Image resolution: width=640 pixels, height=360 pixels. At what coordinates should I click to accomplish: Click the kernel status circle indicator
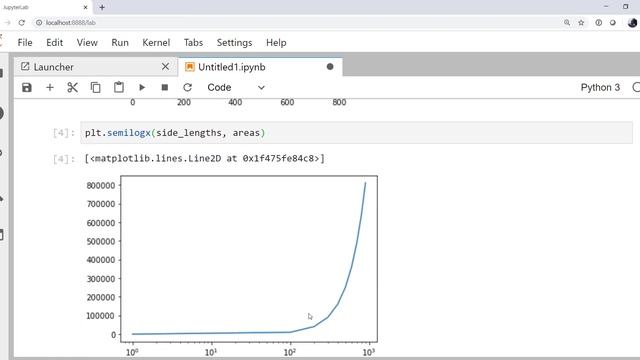(x=636, y=87)
